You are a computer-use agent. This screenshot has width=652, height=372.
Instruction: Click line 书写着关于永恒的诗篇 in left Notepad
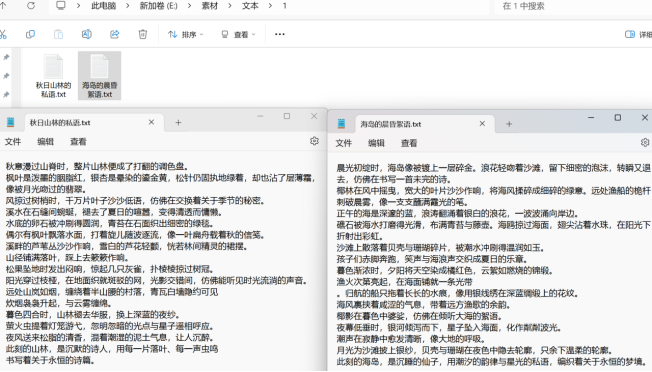pos(50,360)
